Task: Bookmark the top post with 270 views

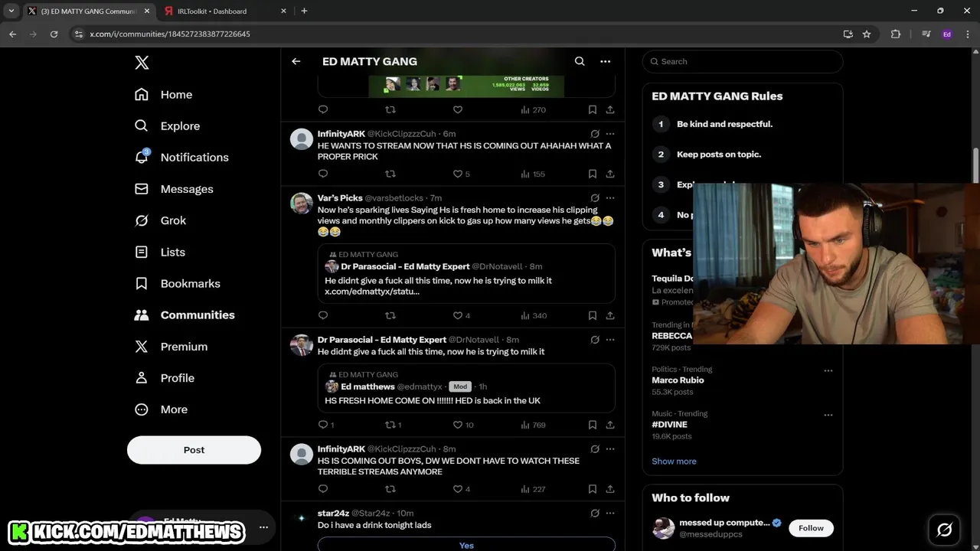Action: pyautogui.click(x=593, y=109)
